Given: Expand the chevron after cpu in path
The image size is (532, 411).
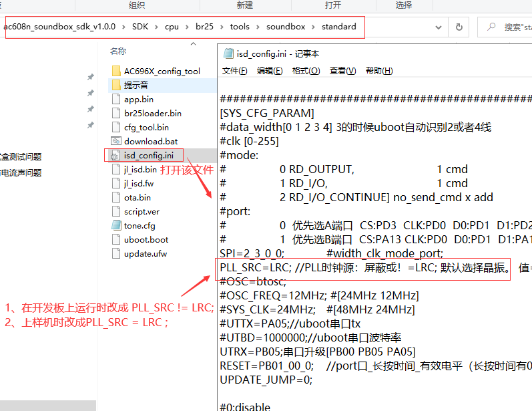Looking at the screenshot, I should point(187,27).
